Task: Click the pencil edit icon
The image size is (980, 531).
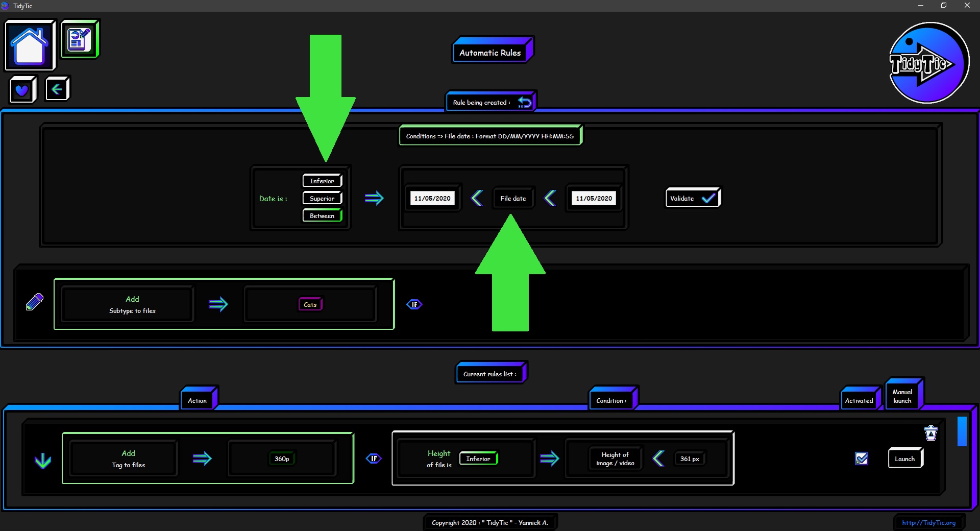Action: [x=35, y=302]
